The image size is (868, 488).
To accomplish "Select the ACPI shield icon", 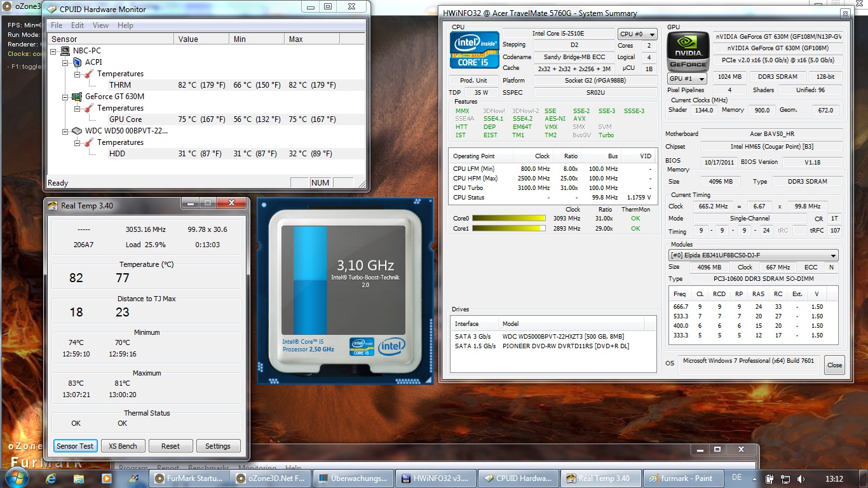I will tap(78, 62).
